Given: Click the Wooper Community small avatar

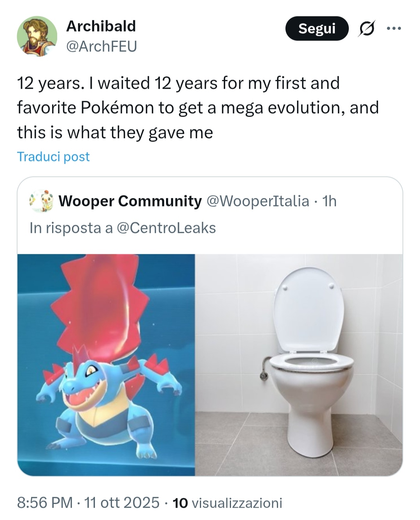Looking at the screenshot, I should click(x=42, y=201).
